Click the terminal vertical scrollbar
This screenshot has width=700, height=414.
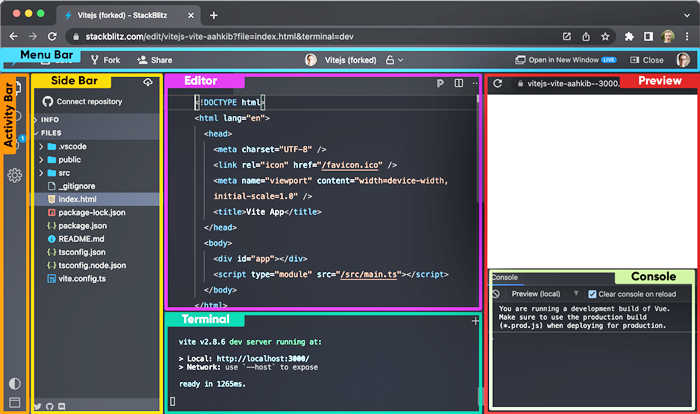(480, 396)
